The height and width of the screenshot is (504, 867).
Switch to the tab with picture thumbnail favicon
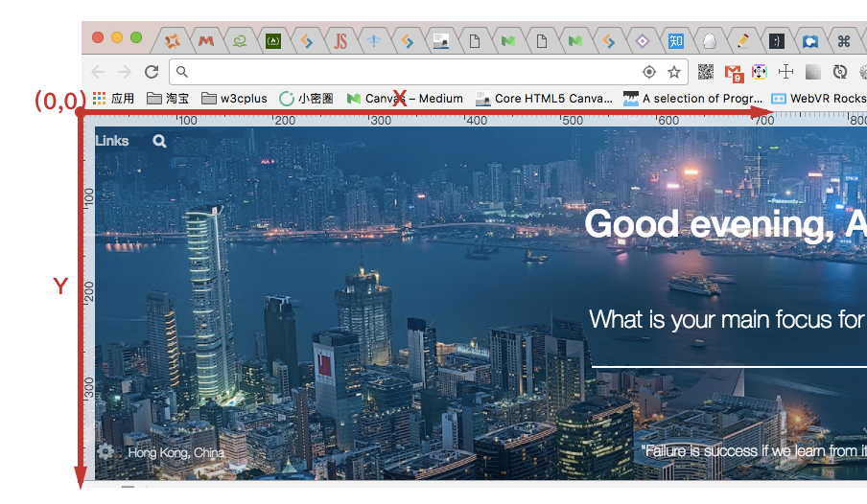coord(440,41)
